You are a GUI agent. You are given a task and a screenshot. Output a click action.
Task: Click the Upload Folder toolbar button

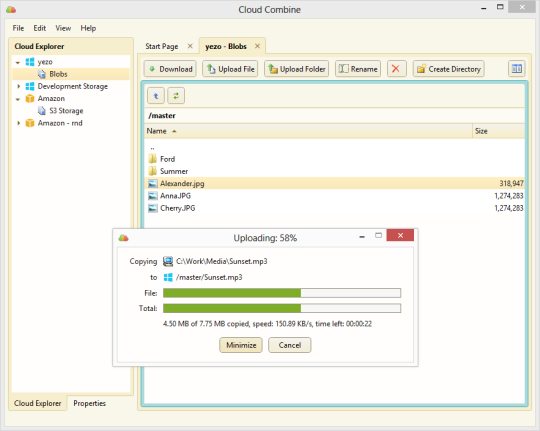pyautogui.click(x=297, y=69)
